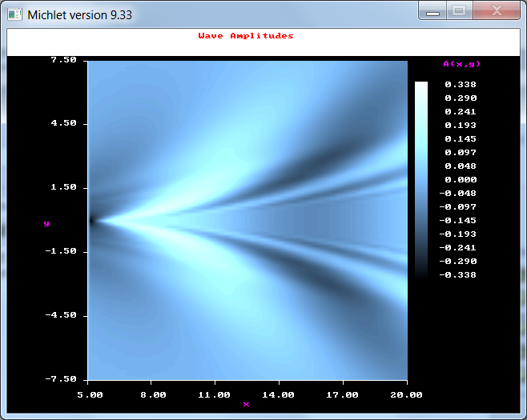Image resolution: width=527 pixels, height=420 pixels.
Task: Close the Michlet version 9.33 window
Action: 497,12
